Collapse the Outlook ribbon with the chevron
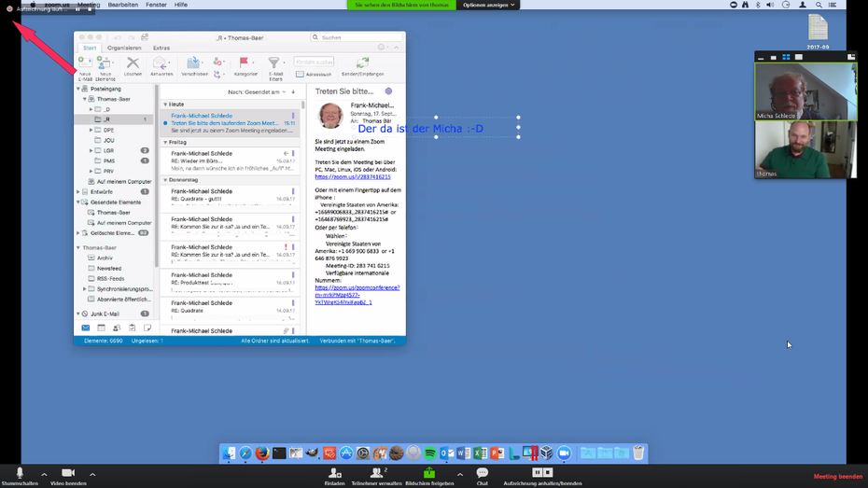The width and height of the screenshot is (868, 488). coord(397,48)
